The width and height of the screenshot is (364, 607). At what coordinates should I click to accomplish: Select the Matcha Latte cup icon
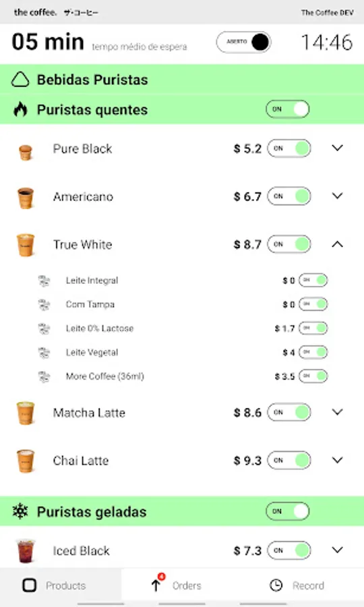click(26, 413)
